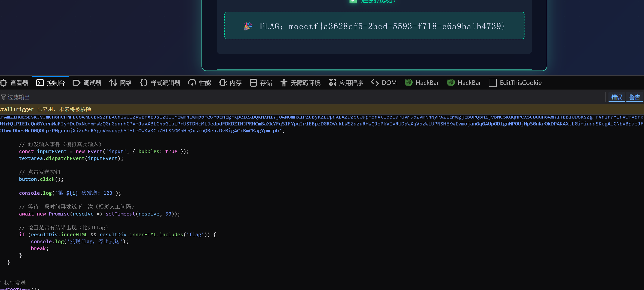Open the 存储 Storage panel
This screenshot has width=644, height=290.
(x=261, y=83)
